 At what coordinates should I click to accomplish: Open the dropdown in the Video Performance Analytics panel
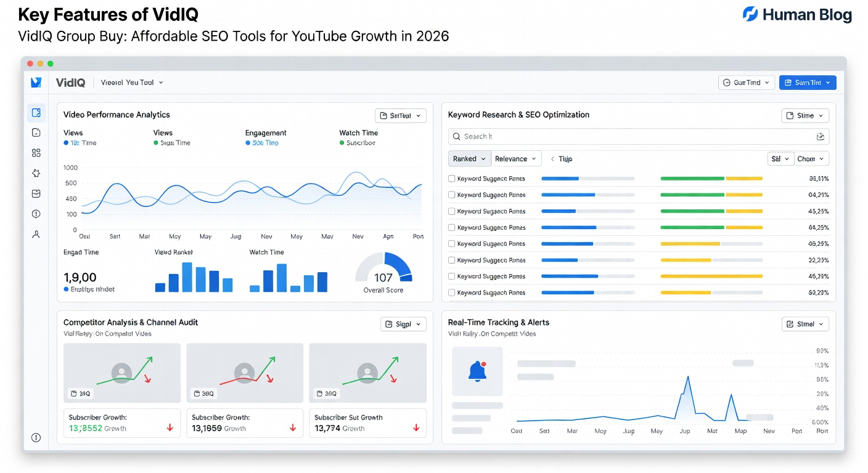[x=400, y=116]
